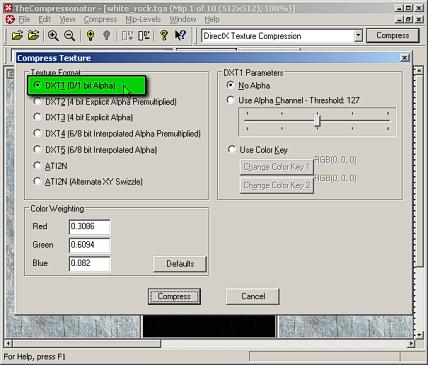
Task: Select the No Alpha option
Action: point(248,86)
